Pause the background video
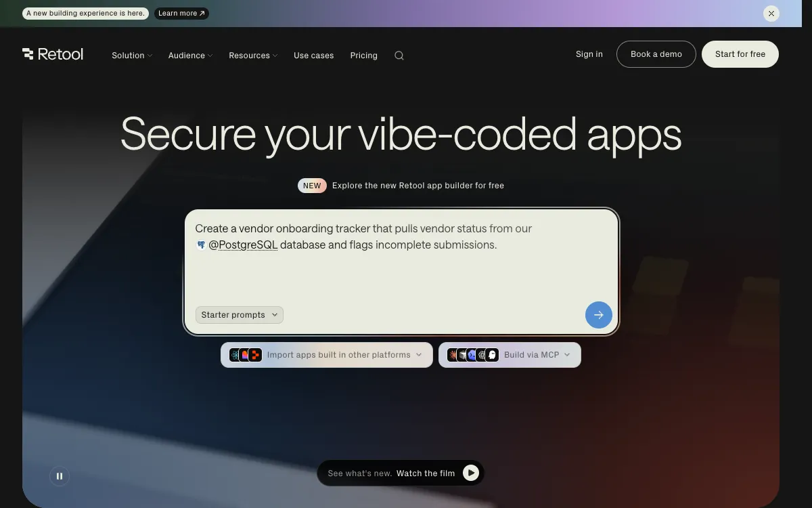Viewport: 812px width, 508px height. 60,476
